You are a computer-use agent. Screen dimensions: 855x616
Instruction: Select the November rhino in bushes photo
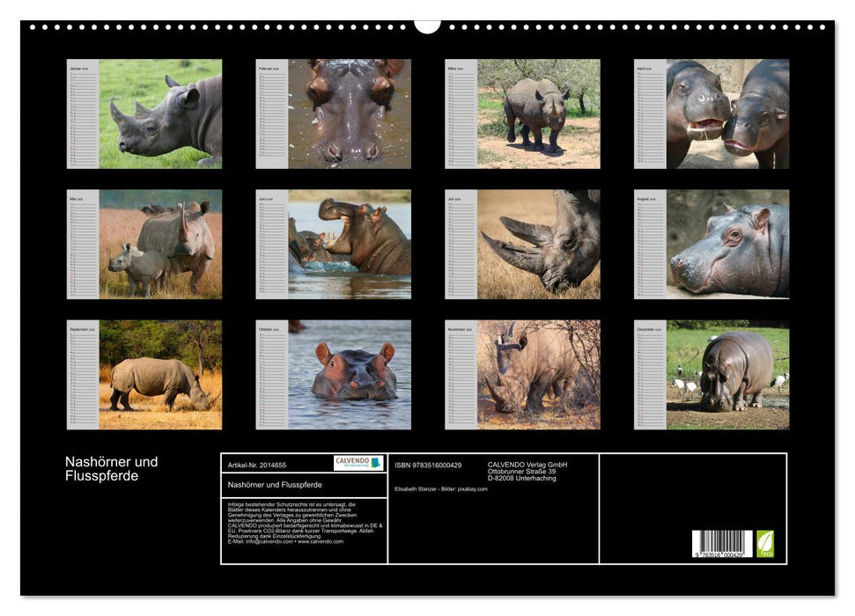pos(539,374)
